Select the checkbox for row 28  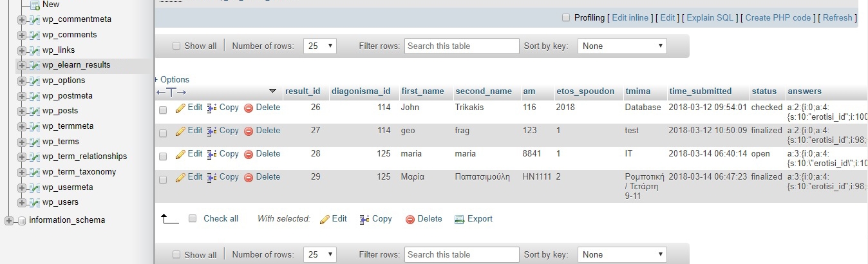pyautogui.click(x=163, y=156)
